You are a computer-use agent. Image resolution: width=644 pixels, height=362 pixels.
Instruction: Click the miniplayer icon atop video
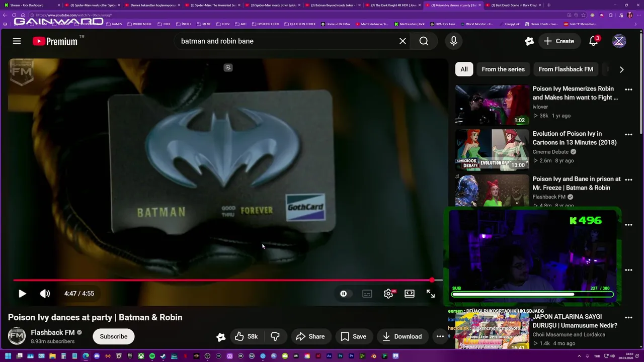[228, 67]
